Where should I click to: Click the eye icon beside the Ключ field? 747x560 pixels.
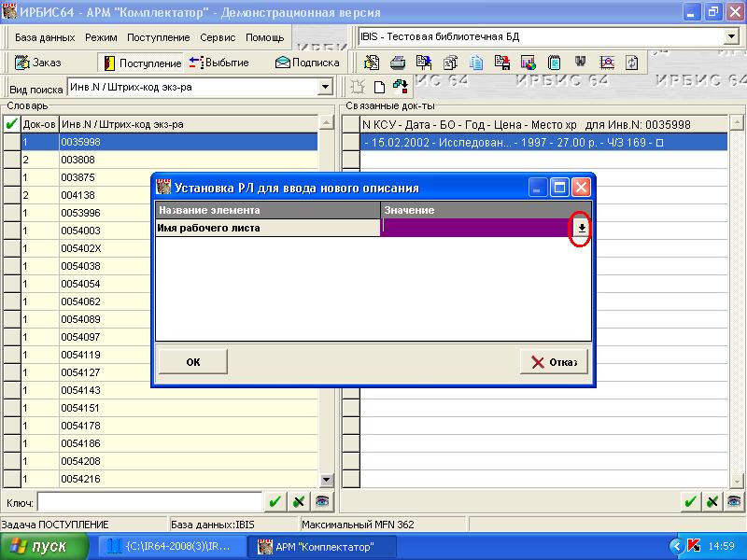[320, 502]
